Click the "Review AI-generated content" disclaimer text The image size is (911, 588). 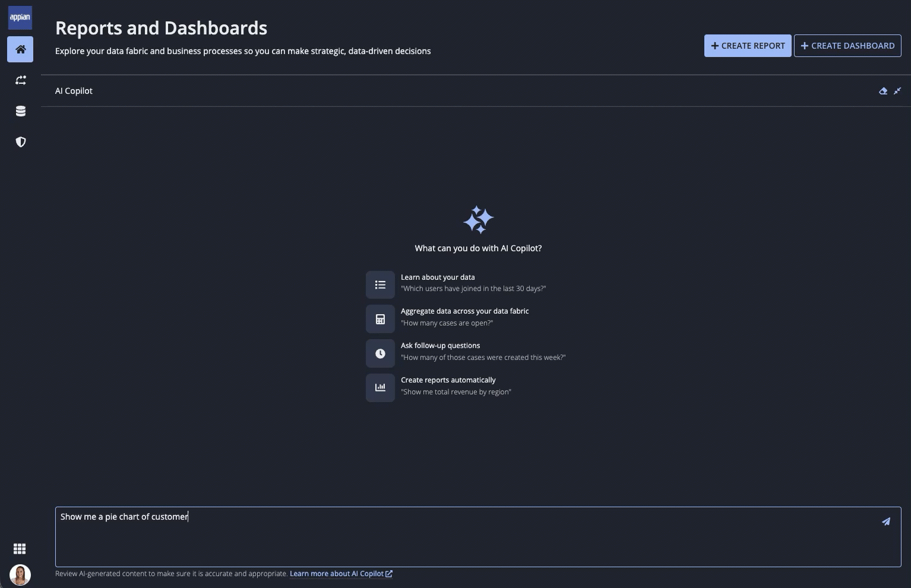click(x=171, y=574)
